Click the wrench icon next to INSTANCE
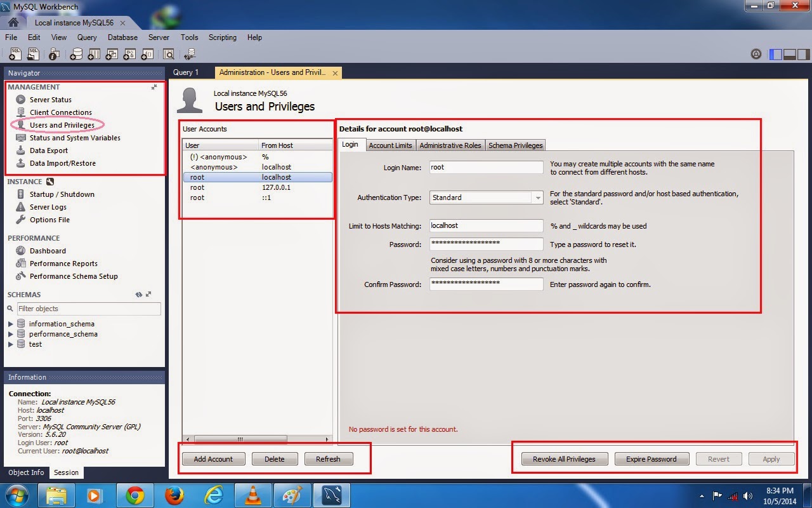Viewport: 812px width, 508px height. tap(50, 182)
